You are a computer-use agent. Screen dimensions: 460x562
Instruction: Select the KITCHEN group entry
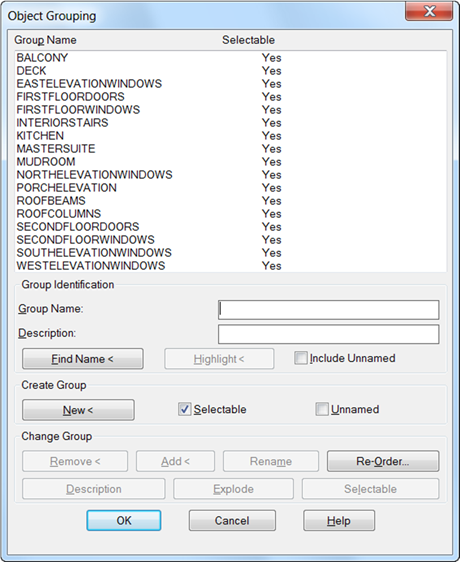(x=231, y=136)
